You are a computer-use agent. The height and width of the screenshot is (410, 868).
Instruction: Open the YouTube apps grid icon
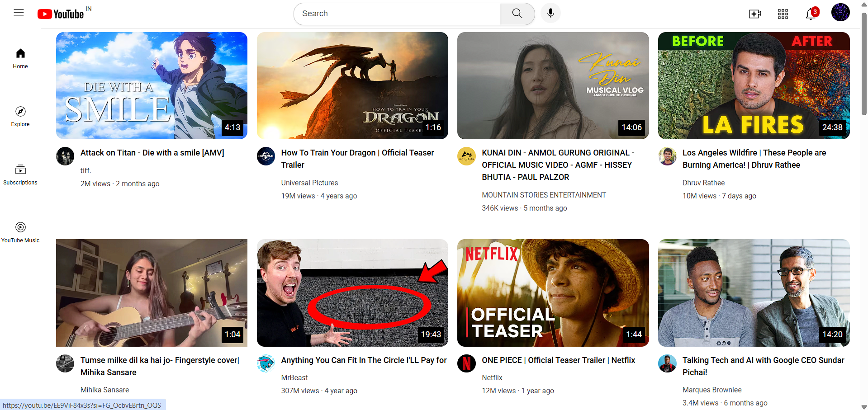coord(783,14)
